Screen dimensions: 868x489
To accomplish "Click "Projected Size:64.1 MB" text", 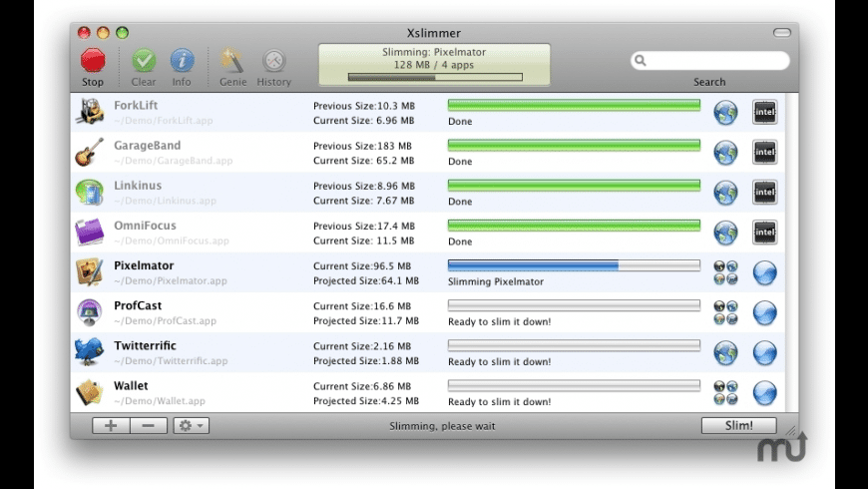I will pyautogui.click(x=366, y=280).
